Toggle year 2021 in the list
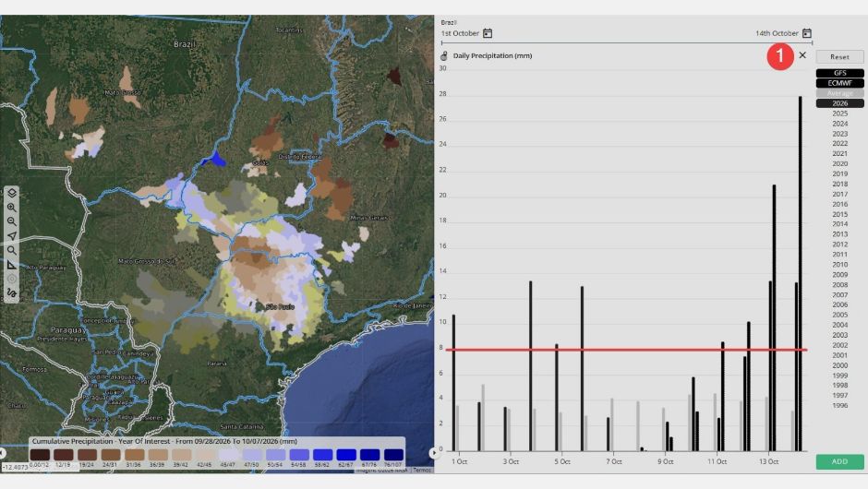The image size is (868, 489). 839,153
